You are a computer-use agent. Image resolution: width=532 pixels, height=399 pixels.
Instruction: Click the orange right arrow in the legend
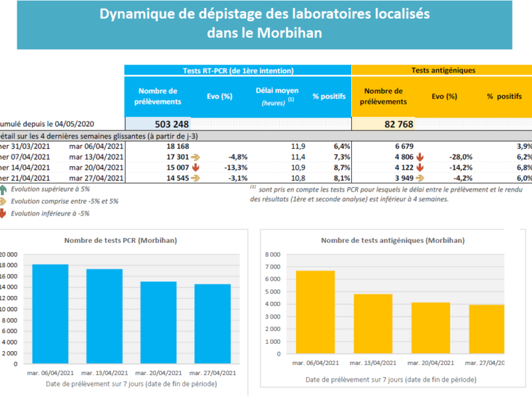tap(4, 201)
